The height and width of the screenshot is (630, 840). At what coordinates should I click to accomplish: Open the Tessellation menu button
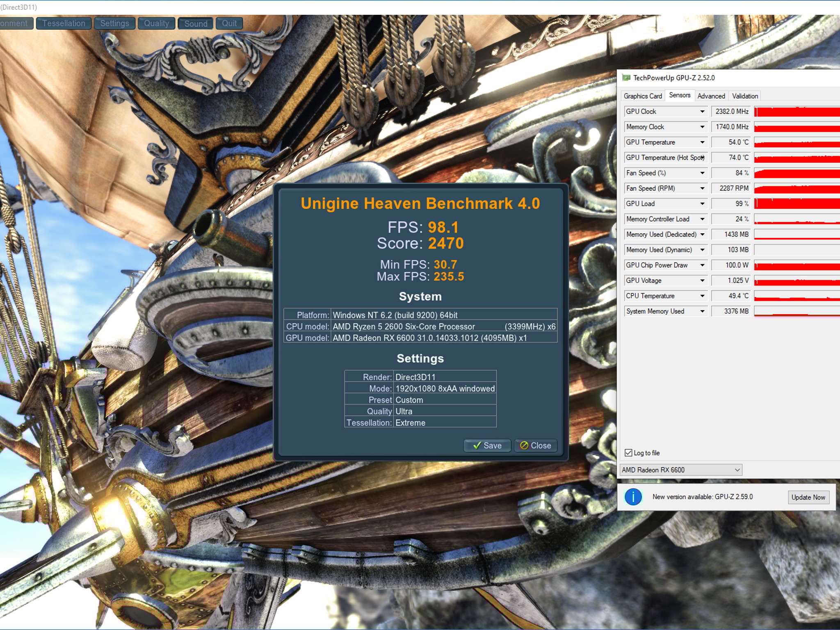click(x=64, y=23)
